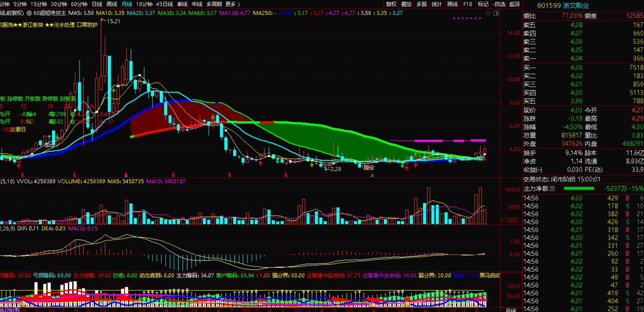Screen dimensions: 644x312
Task: Switch to the 30分钟 period tab
Action: coord(59,4)
